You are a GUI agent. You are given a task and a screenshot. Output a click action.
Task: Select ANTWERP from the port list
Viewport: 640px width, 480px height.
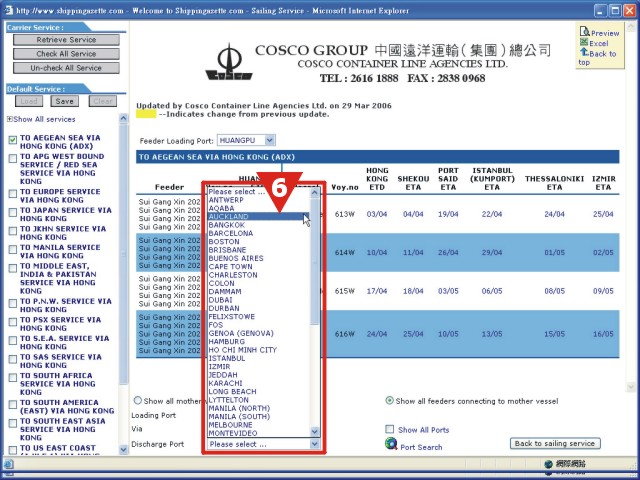pos(259,200)
